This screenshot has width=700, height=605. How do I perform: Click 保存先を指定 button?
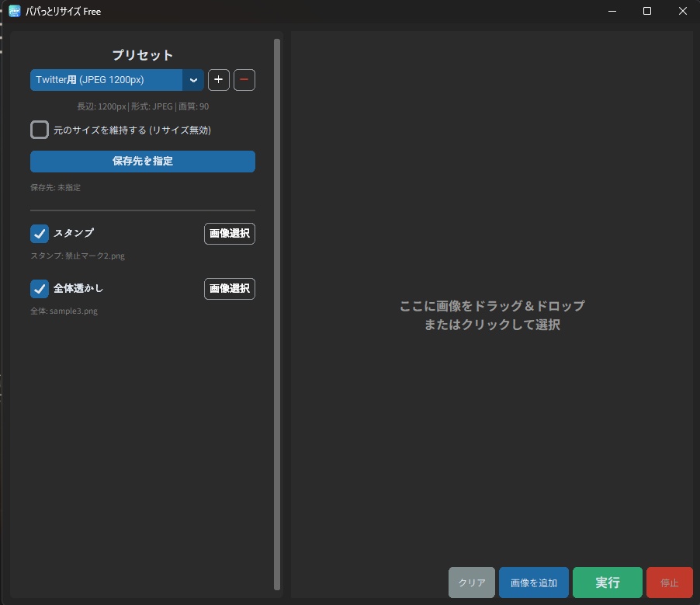click(x=143, y=162)
